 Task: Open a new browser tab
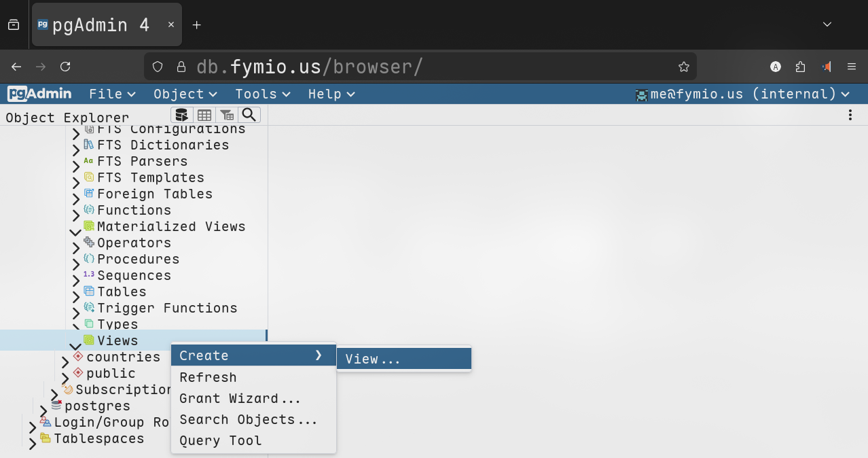point(197,25)
